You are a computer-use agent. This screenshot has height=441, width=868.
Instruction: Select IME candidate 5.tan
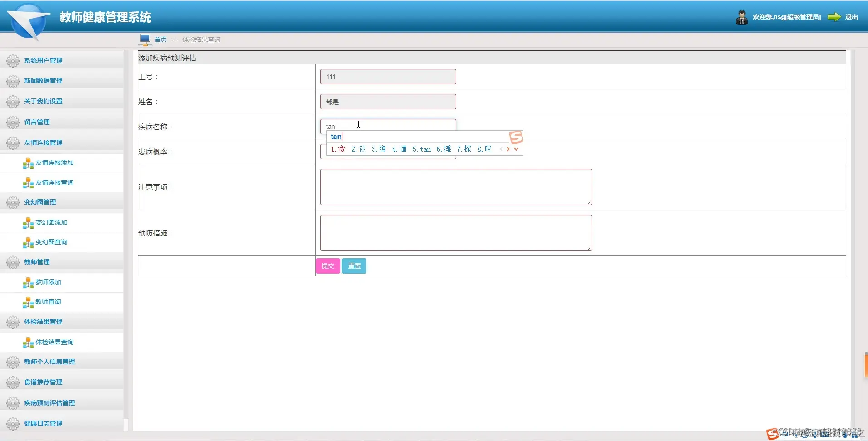(421, 149)
